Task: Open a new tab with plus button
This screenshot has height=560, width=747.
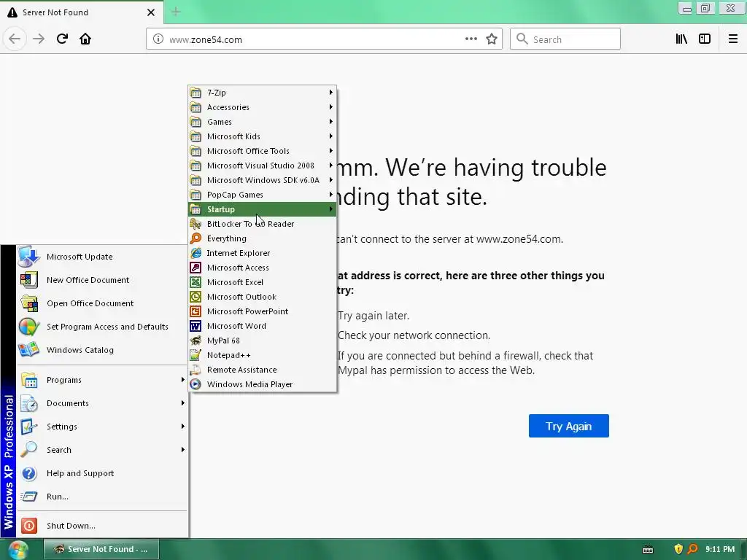Action: tap(176, 12)
